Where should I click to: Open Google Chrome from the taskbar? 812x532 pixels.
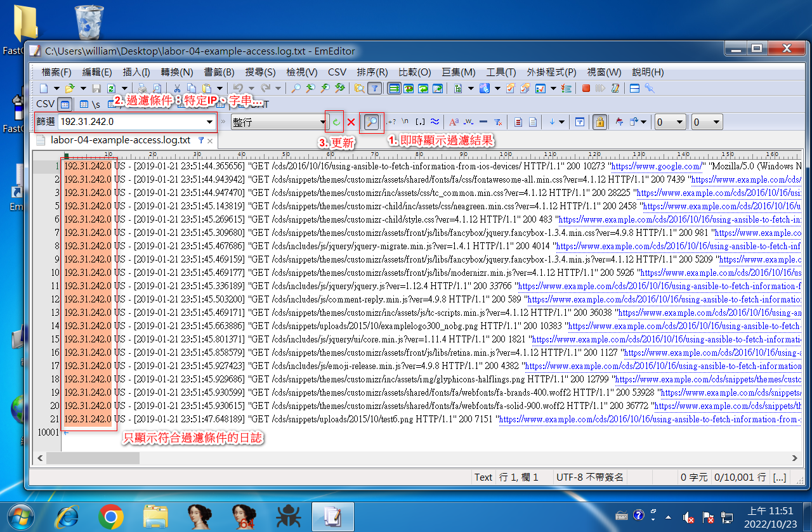point(111,517)
